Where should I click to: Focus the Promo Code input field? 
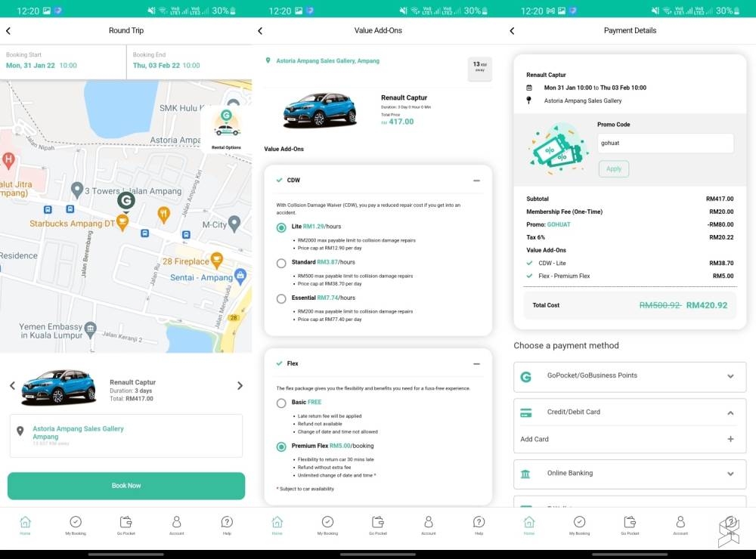[665, 143]
